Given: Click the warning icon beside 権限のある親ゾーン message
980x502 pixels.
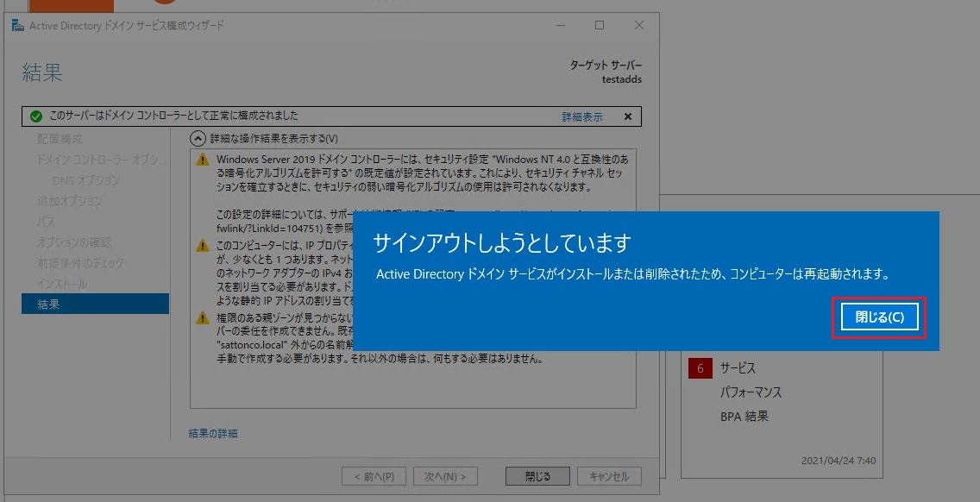Looking at the screenshot, I should 203,318.
